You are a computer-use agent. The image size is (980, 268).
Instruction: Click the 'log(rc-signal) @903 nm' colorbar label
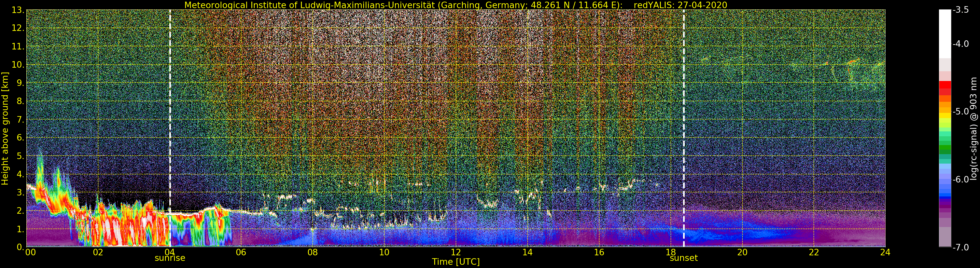(973, 128)
